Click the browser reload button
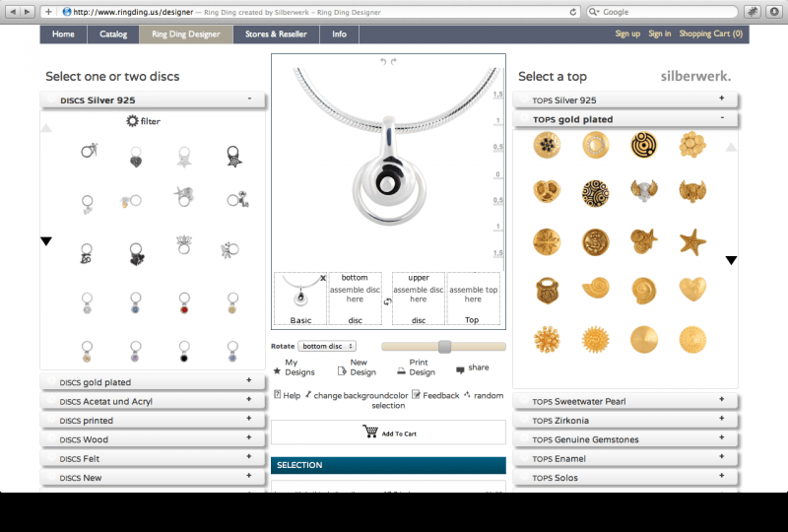Screen dimensions: 788x532 572,12
